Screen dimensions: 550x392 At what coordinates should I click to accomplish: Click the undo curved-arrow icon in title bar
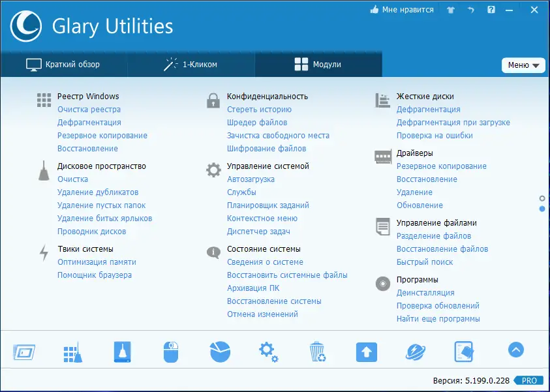[x=470, y=10]
